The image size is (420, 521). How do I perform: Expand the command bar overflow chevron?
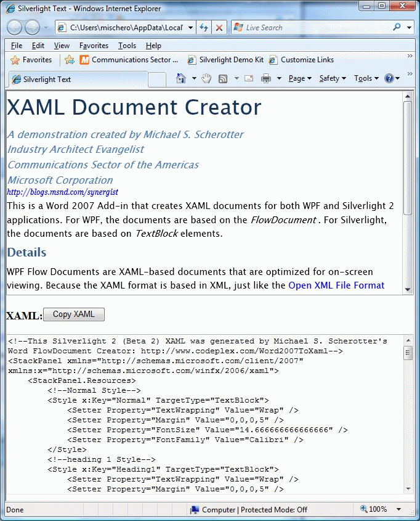(410, 73)
